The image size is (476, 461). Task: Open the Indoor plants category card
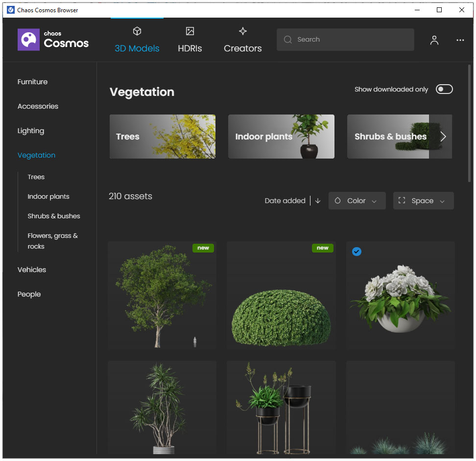tap(282, 137)
